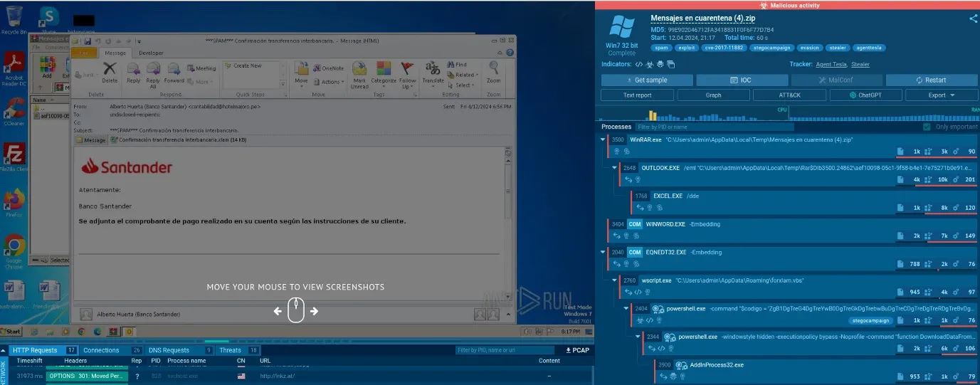Follow the Agent Tesla tracker link
Image resolution: width=980 pixels, height=385 pixels.
(x=831, y=64)
